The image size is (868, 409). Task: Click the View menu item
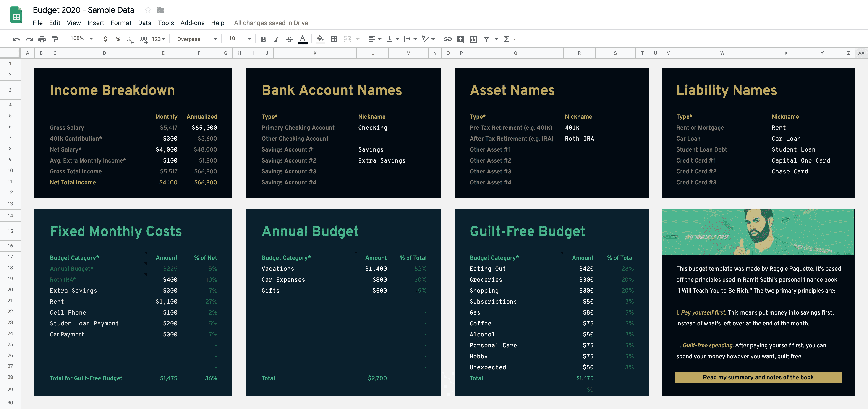pos(73,23)
